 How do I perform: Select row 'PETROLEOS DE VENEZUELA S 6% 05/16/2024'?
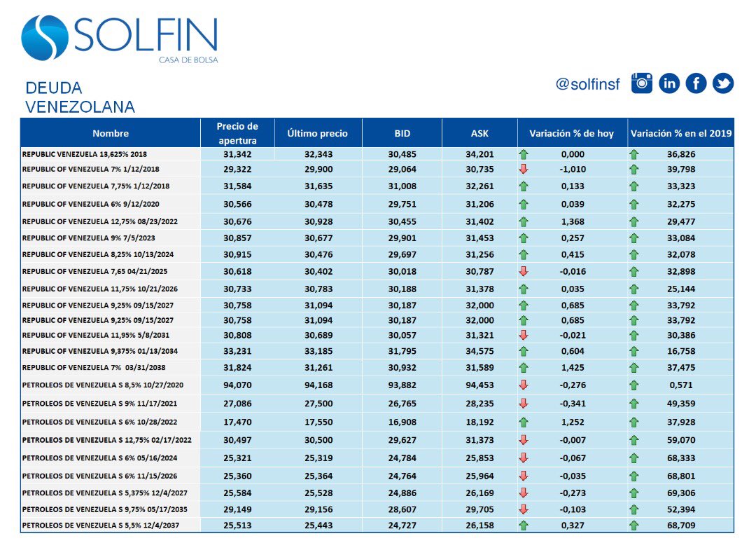pyautogui.click(x=377, y=458)
